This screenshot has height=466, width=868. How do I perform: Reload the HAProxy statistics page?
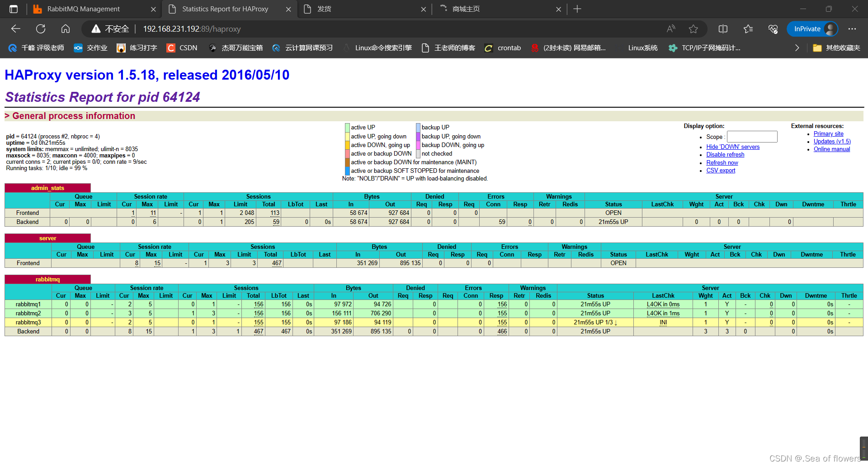coord(41,29)
